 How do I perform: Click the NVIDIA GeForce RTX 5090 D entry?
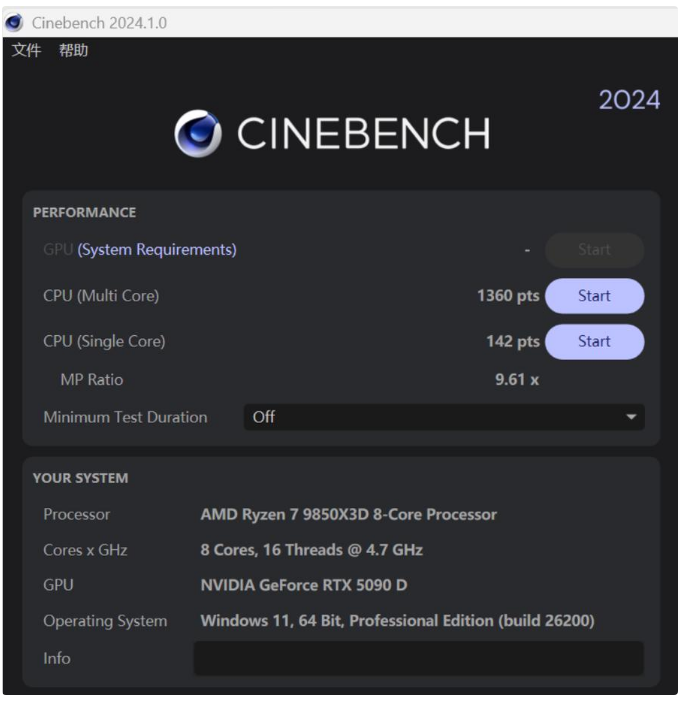(303, 585)
